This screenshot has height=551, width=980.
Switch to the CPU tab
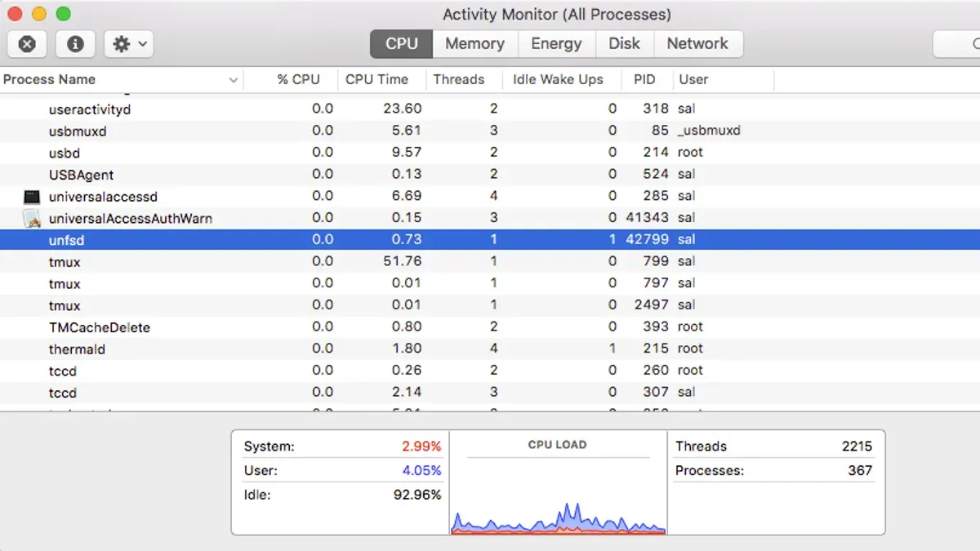point(401,44)
